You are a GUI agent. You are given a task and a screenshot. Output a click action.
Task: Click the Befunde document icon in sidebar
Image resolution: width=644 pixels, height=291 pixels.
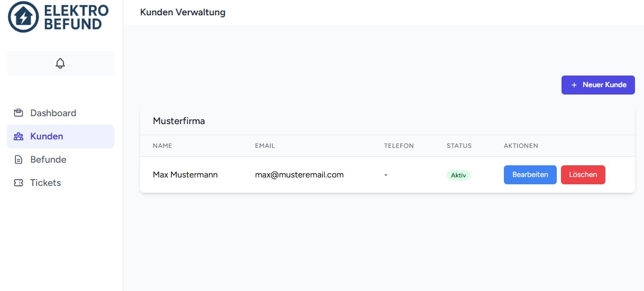[19, 159]
